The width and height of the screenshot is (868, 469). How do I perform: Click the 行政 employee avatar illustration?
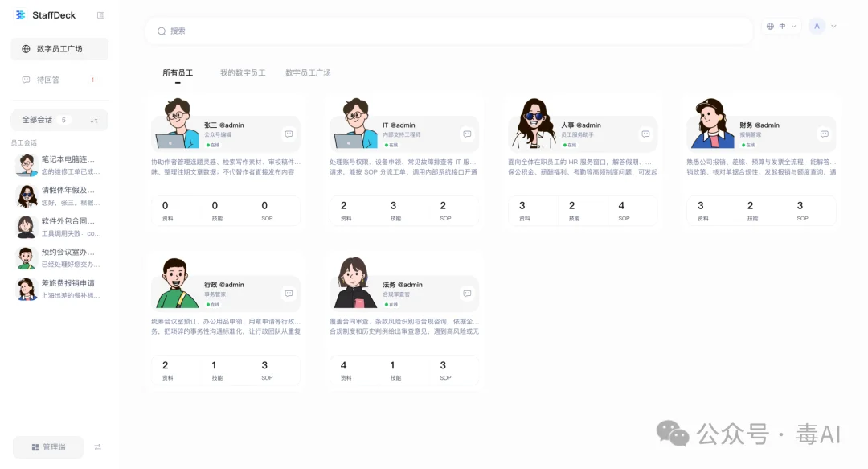pyautogui.click(x=177, y=282)
